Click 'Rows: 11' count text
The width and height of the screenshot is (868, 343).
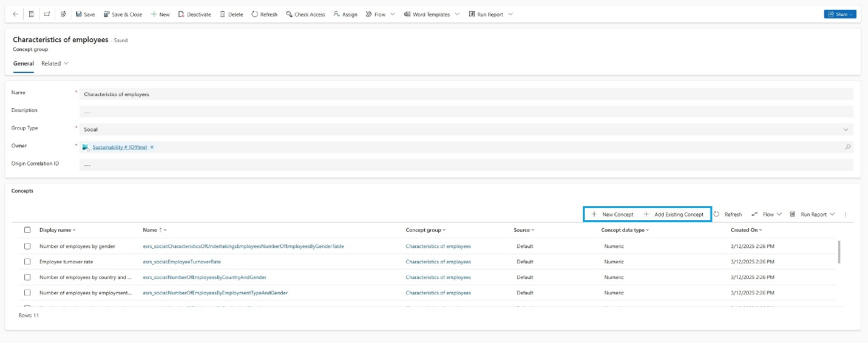(x=29, y=316)
